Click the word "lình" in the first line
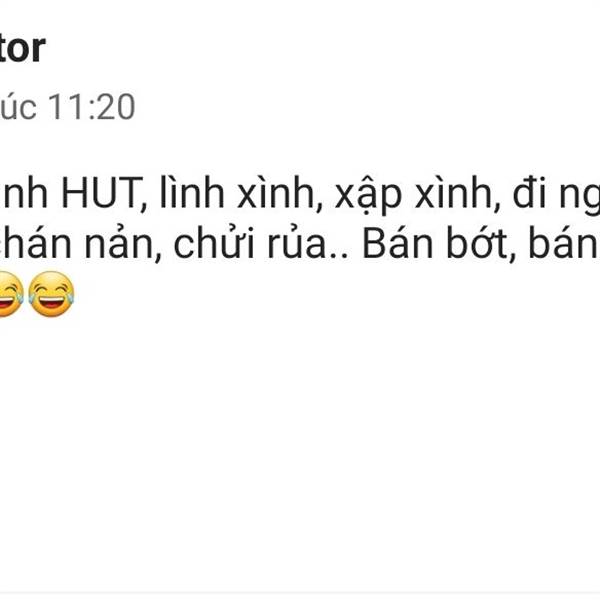Image resolution: width=600 pixels, height=600 pixels. pyautogui.click(x=192, y=193)
